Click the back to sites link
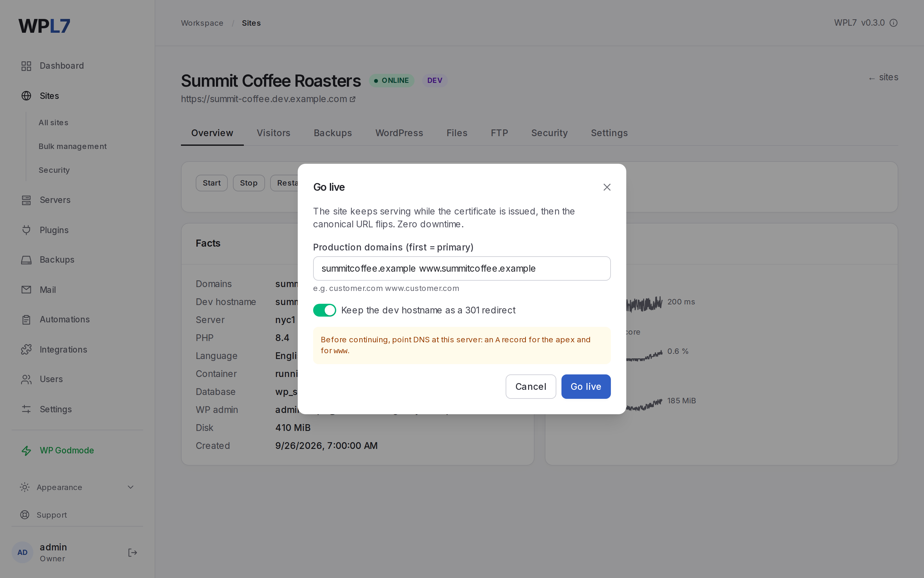The image size is (924, 578). click(883, 77)
